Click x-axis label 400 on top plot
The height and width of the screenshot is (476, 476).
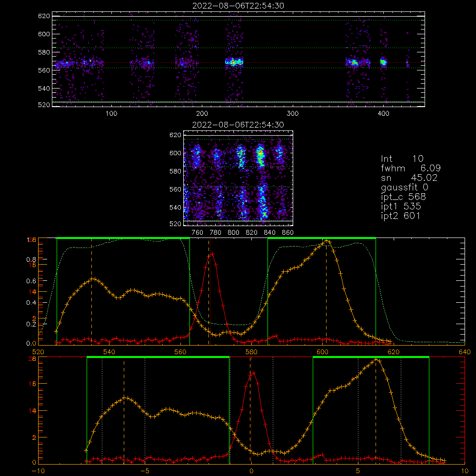383,113
